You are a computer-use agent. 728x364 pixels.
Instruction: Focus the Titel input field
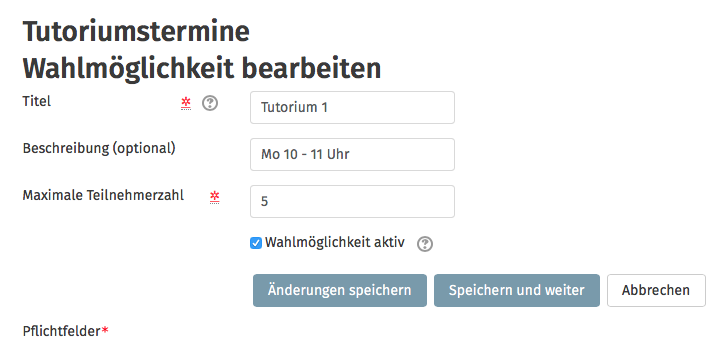pyautogui.click(x=352, y=107)
